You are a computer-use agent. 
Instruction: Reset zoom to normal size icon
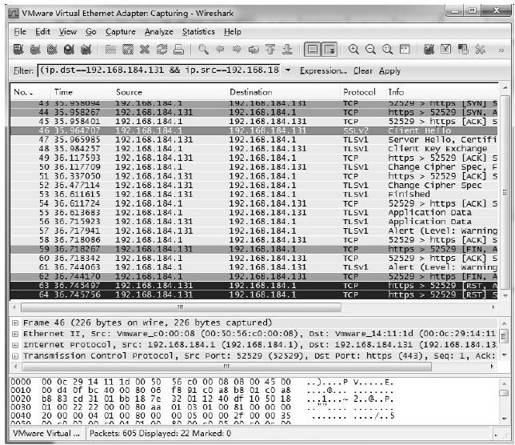pyautogui.click(x=387, y=50)
